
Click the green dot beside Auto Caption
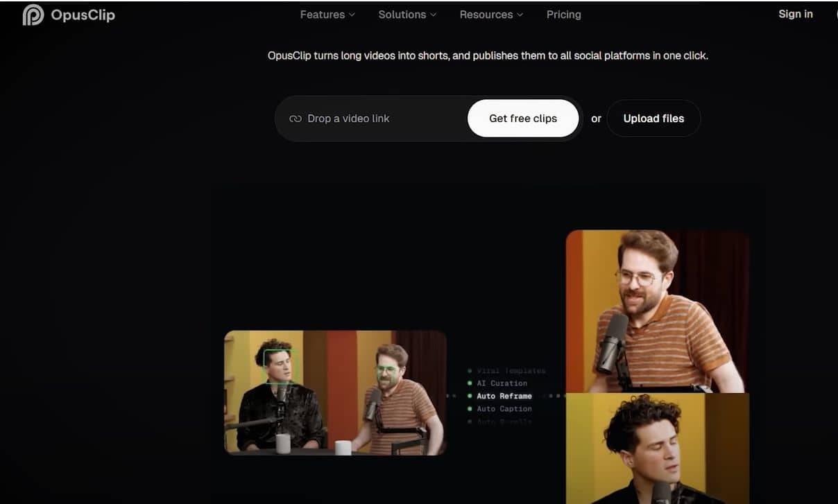click(x=470, y=409)
